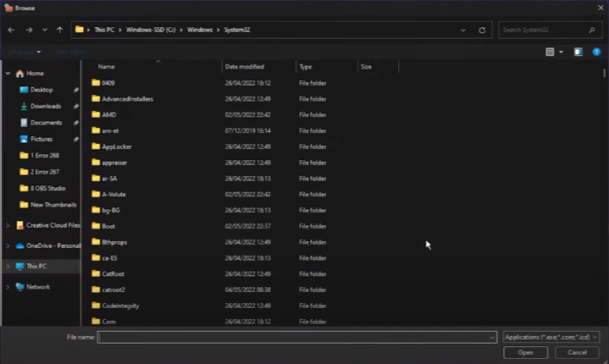
Task: Open view options dropdown arrow
Action: pos(561,52)
